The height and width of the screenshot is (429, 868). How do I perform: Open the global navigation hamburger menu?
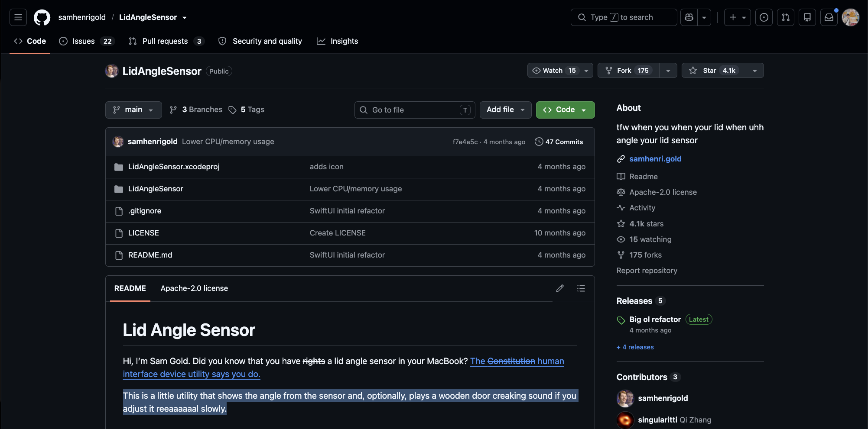(x=18, y=17)
